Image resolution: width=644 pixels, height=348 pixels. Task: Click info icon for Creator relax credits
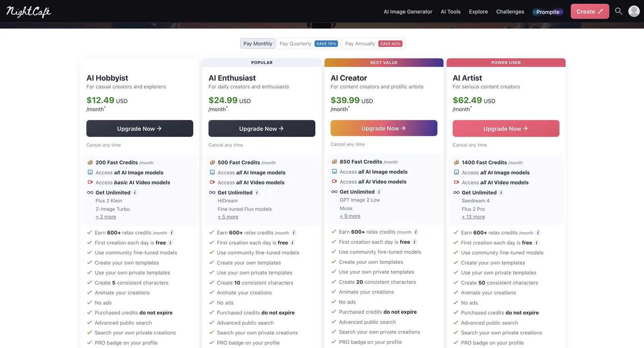click(x=416, y=232)
